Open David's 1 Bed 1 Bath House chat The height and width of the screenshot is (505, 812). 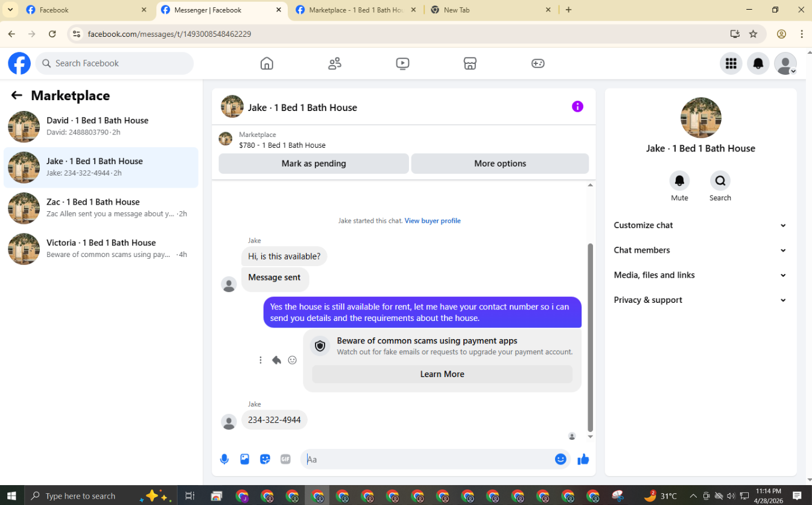(101, 127)
